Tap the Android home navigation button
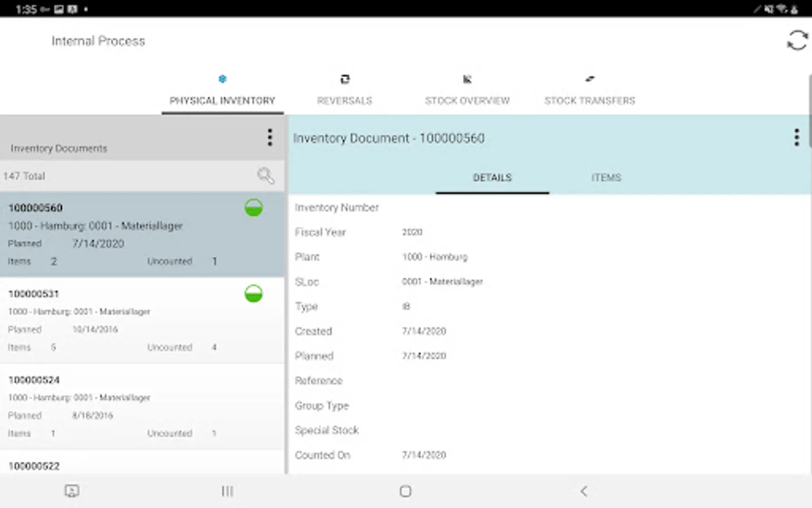This screenshot has width=812, height=508. 405,491
